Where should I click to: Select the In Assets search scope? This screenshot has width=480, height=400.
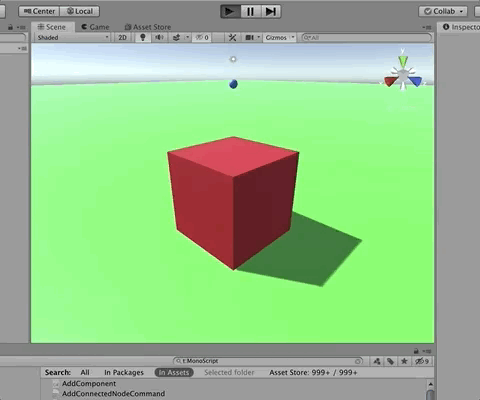click(x=174, y=372)
